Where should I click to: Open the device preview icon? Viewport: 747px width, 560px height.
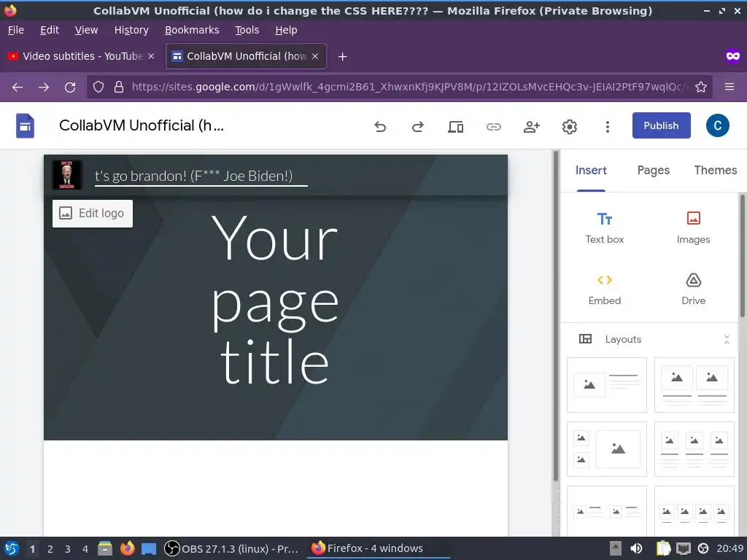(x=455, y=127)
